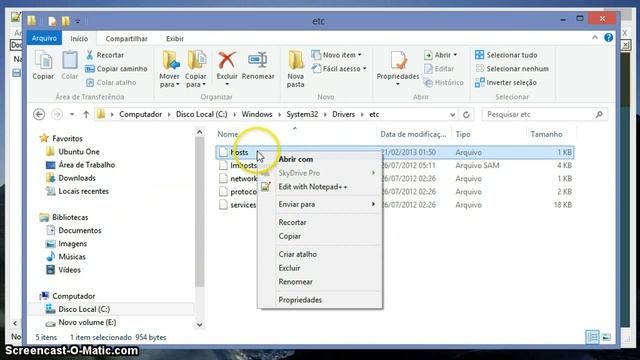This screenshot has width=640, height=360.
Task: Click Disco Local (C:) breadcrumb
Action: [x=202, y=114]
